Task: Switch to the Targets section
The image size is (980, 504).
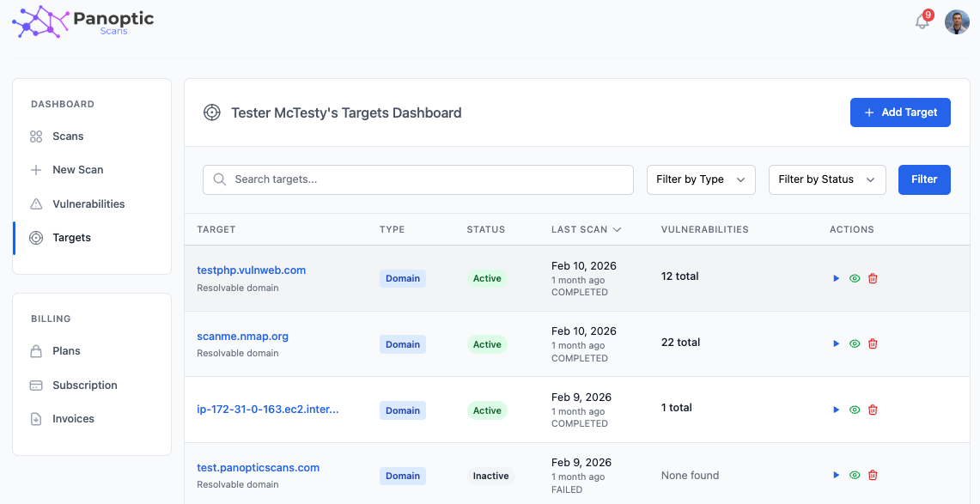Action: pos(71,237)
